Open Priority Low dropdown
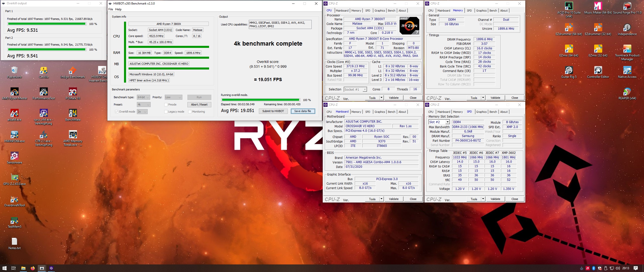This screenshot has height=272, width=644. tap(173, 97)
